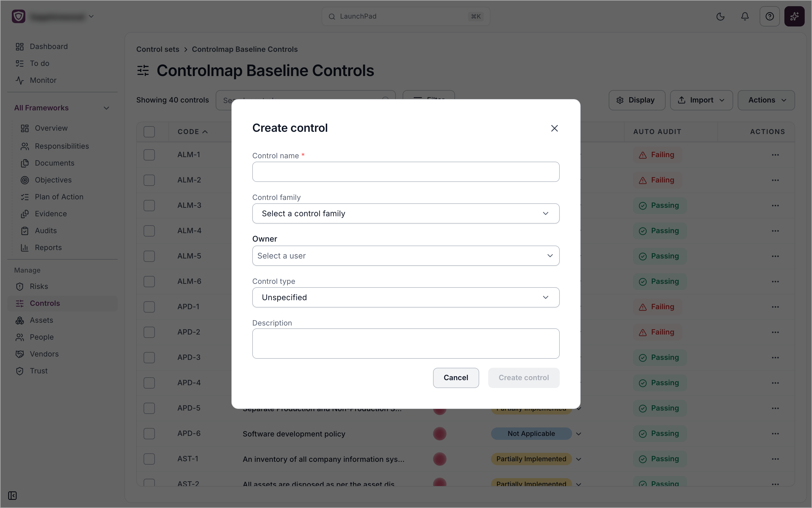The width and height of the screenshot is (812, 508).
Task: Click the Audits clipboard icon
Action: tap(24, 231)
